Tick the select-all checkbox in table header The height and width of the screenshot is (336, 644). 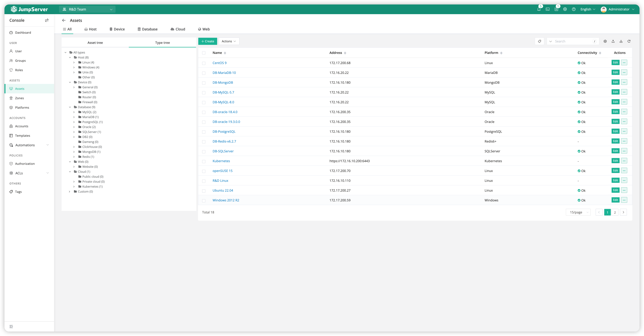[x=204, y=53]
